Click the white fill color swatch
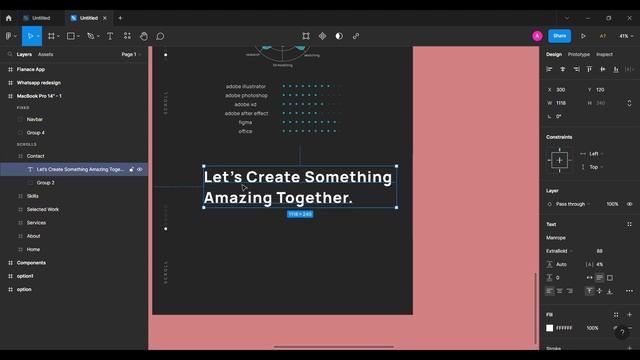The width and height of the screenshot is (640, 360). [549, 328]
